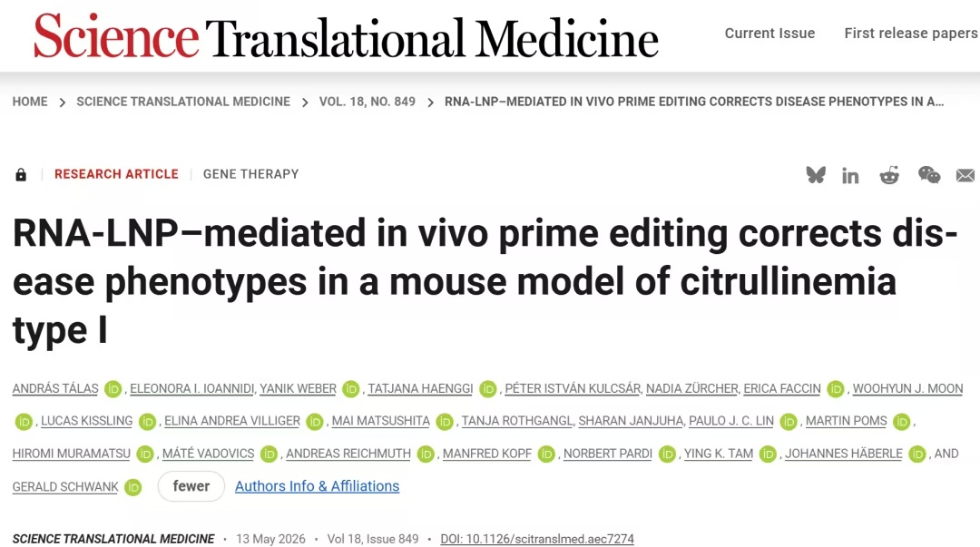View author Eleonora I. Ioannidi

click(x=191, y=389)
